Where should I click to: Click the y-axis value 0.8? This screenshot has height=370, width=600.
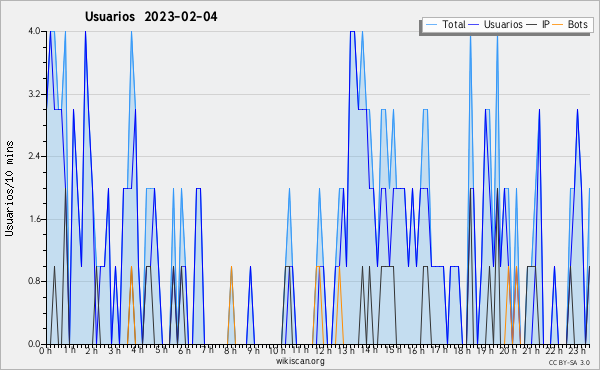34,281
